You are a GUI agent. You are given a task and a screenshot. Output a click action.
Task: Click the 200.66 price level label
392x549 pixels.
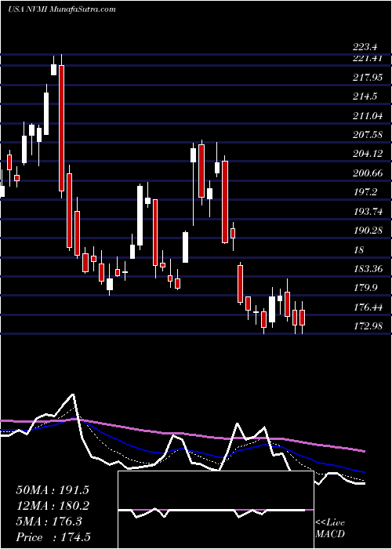click(368, 173)
